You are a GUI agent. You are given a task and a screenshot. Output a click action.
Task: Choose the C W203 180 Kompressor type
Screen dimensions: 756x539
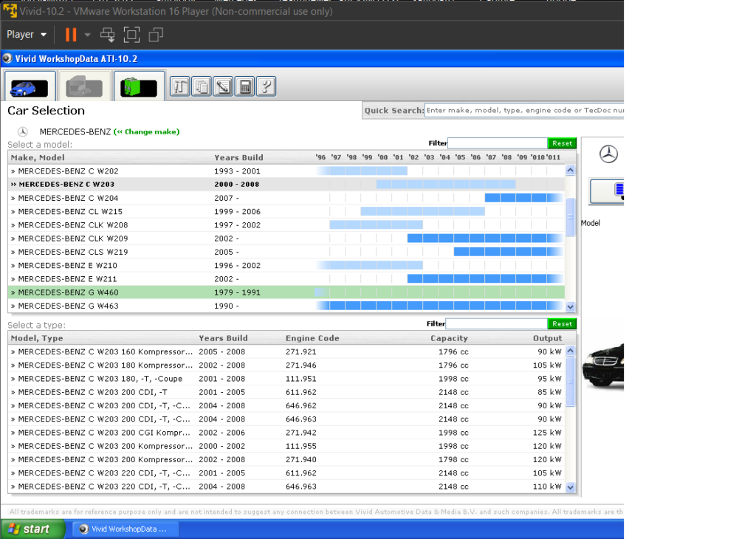point(286,365)
